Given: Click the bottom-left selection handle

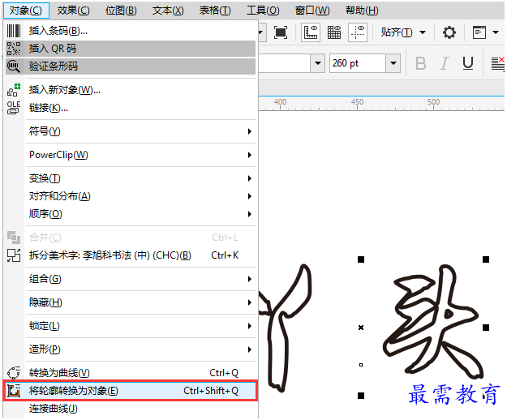Looking at the screenshot, I should [361, 396].
